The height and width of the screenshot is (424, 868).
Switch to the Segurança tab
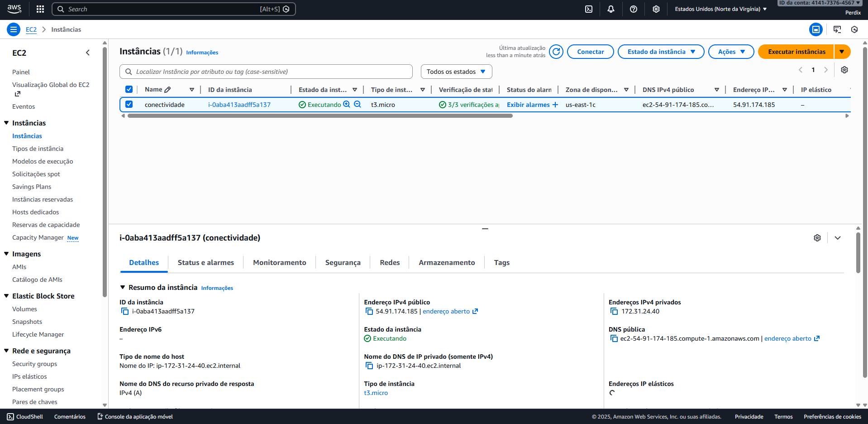[x=343, y=263]
